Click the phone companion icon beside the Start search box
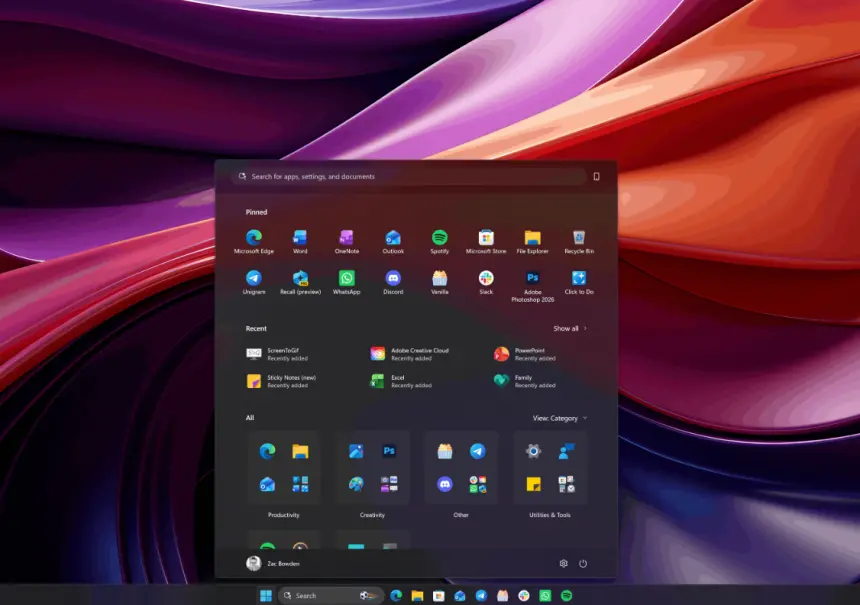 tap(596, 177)
